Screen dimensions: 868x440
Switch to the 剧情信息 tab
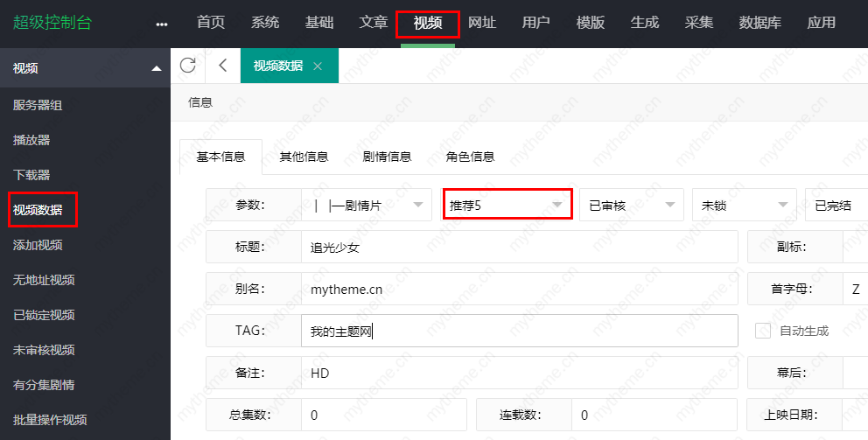387,157
